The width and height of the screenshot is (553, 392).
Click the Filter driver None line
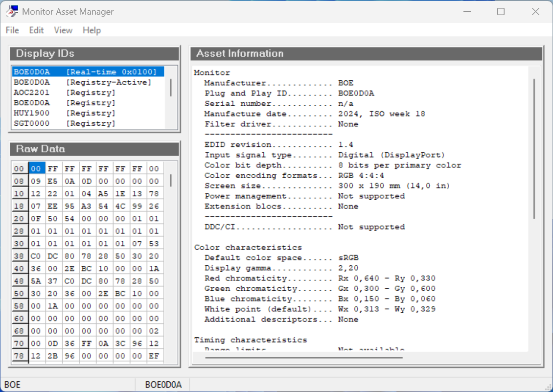(x=281, y=124)
